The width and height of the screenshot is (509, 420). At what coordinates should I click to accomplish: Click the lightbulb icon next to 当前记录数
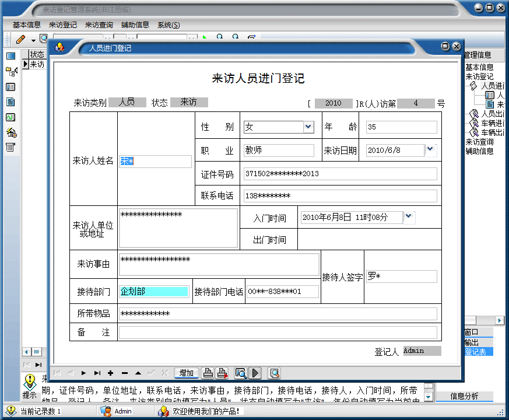tap(11, 411)
